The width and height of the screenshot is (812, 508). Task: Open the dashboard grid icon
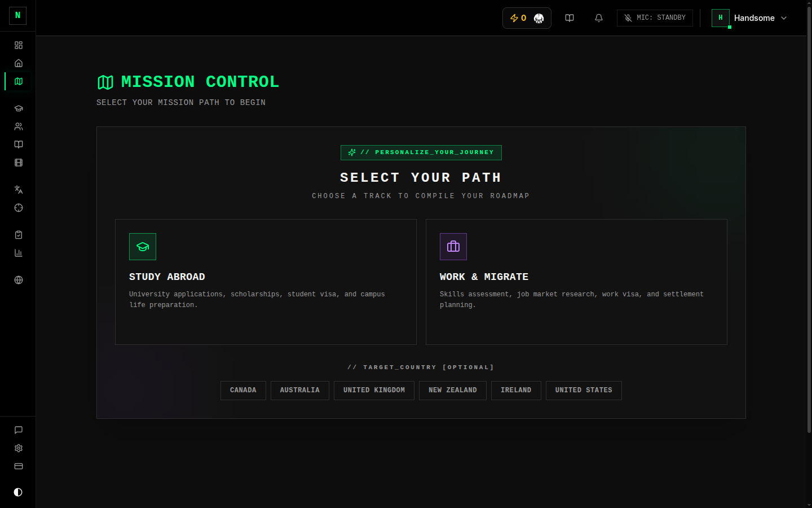click(19, 45)
